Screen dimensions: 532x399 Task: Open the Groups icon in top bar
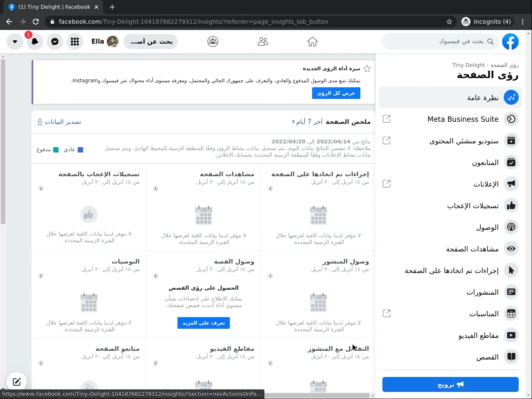pyautogui.click(x=213, y=42)
